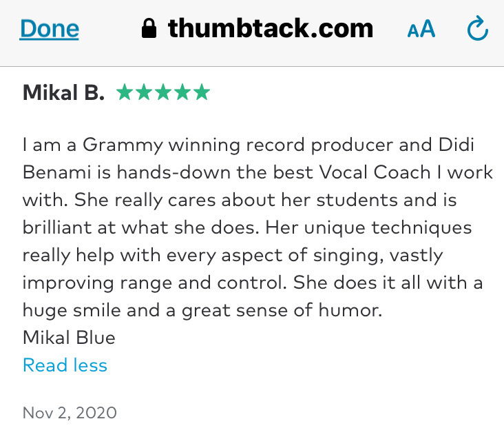This screenshot has height=439, width=504.
Task: Open the thumbtack.com address bar
Action: (257, 28)
